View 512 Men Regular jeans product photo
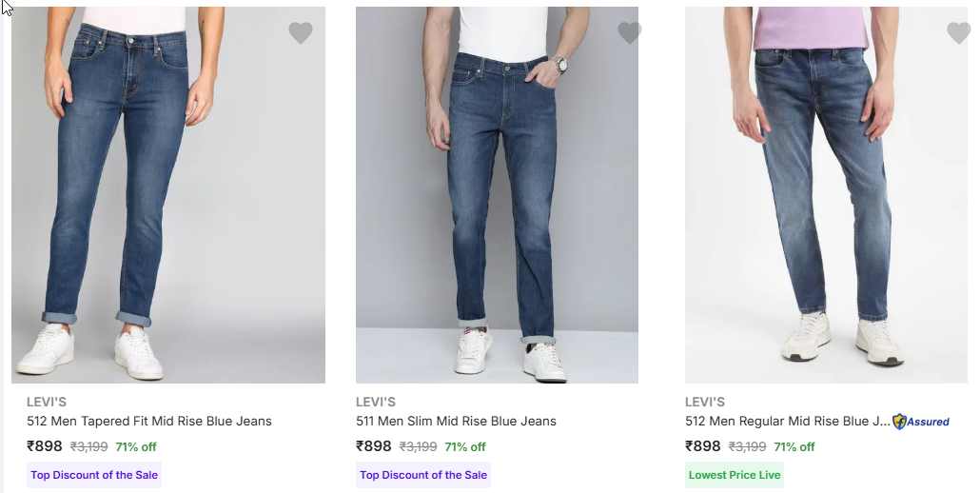Image resolution: width=980 pixels, height=493 pixels. click(826, 195)
